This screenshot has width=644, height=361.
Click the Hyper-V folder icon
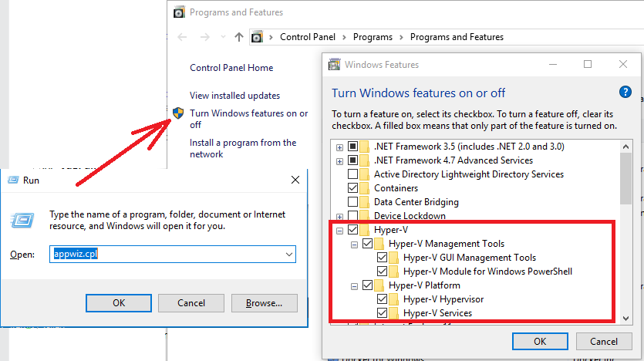click(x=364, y=230)
